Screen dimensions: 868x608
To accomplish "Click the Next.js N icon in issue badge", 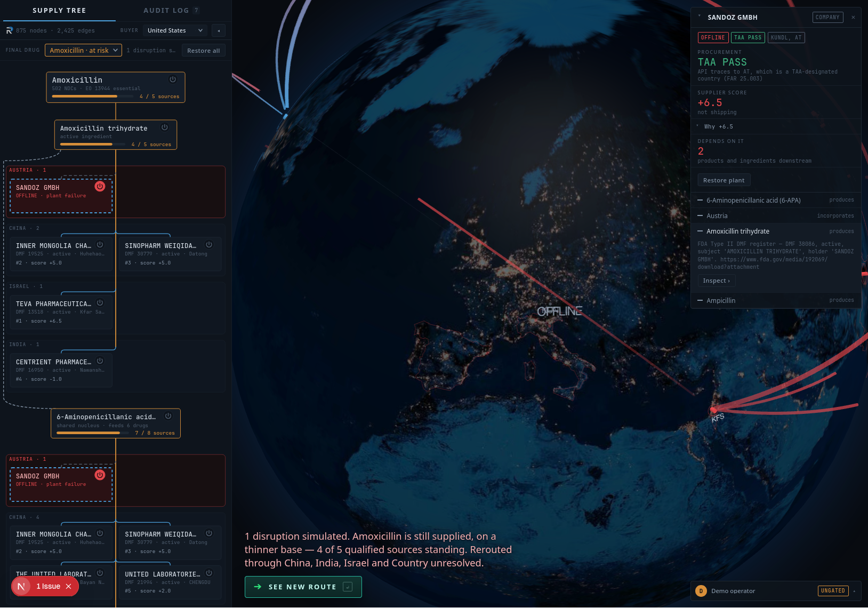I will [x=21, y=586].
